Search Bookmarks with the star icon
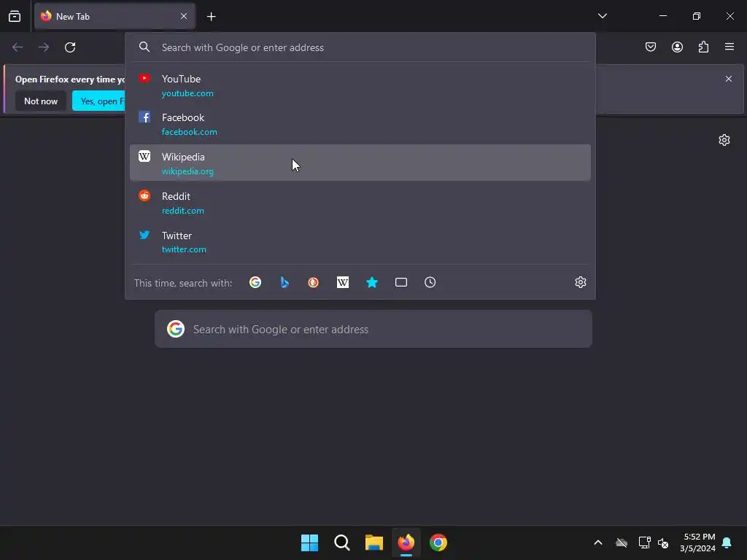 [372, 282]
